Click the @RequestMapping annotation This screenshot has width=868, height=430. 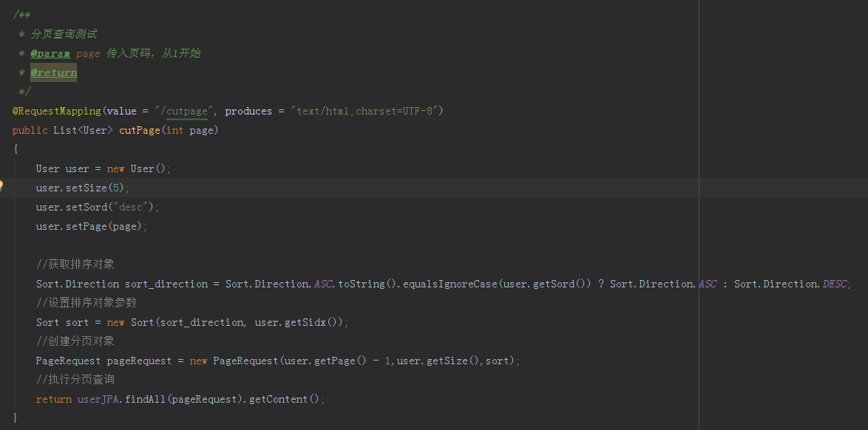coord(56,111)
